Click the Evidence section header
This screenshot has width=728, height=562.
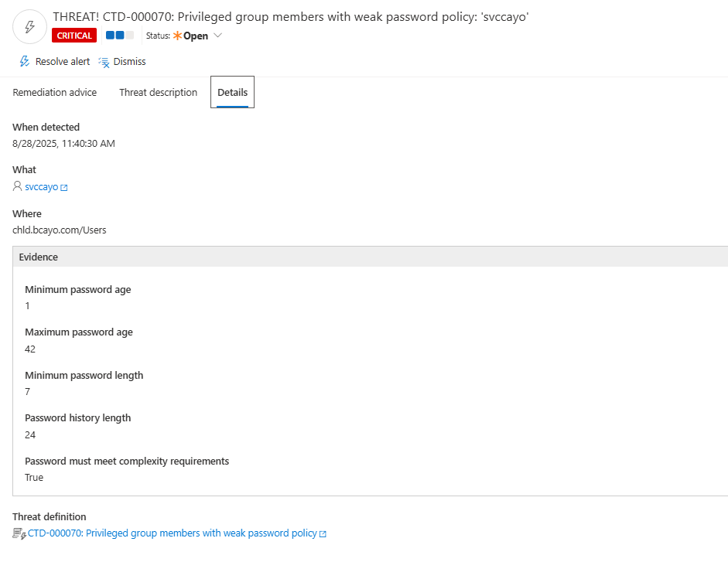[39, 257]
